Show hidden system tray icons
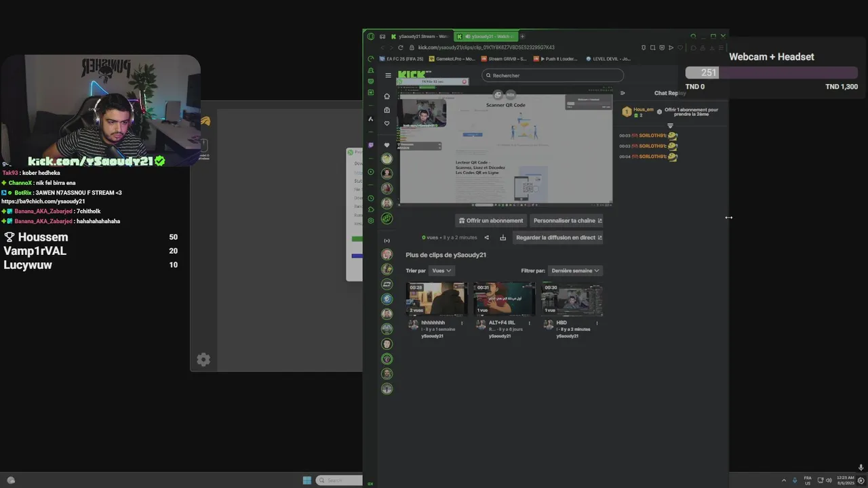868x488 pixels. pos(785,480)
